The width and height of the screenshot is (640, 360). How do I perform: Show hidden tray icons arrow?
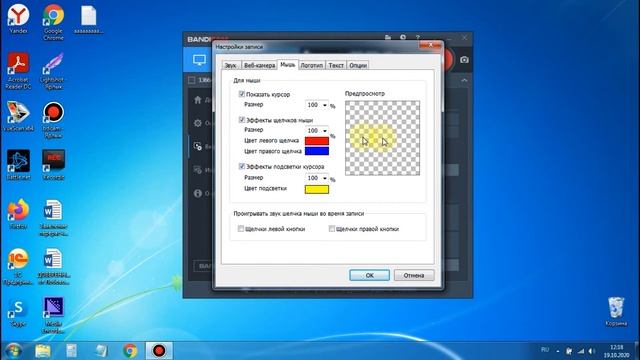tap(558, 351)
